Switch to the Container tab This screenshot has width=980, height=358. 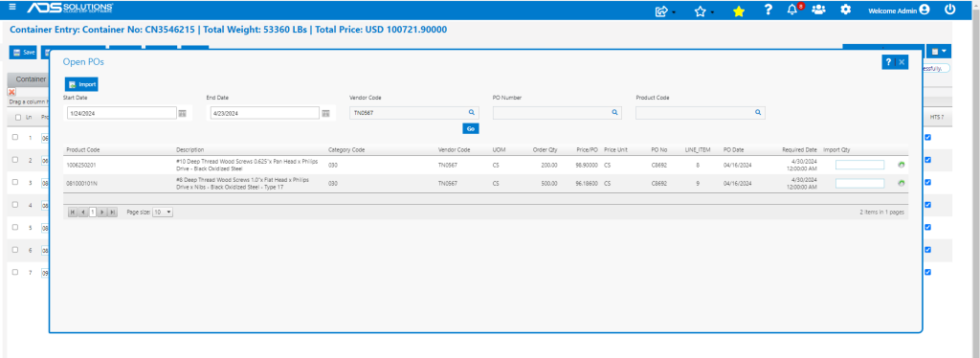[x=30, y=79]
